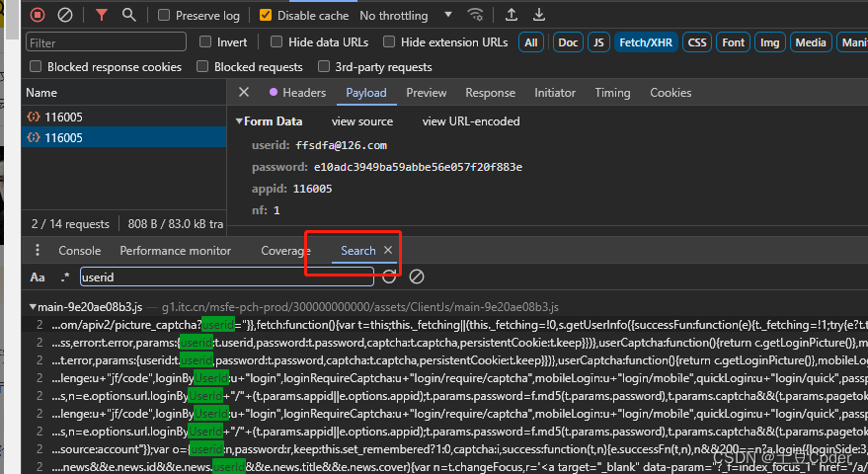This screenshot has height=474, width=868.
Task: Collapse main-9e20ae08b3.js search results
Action: point(33,307)
